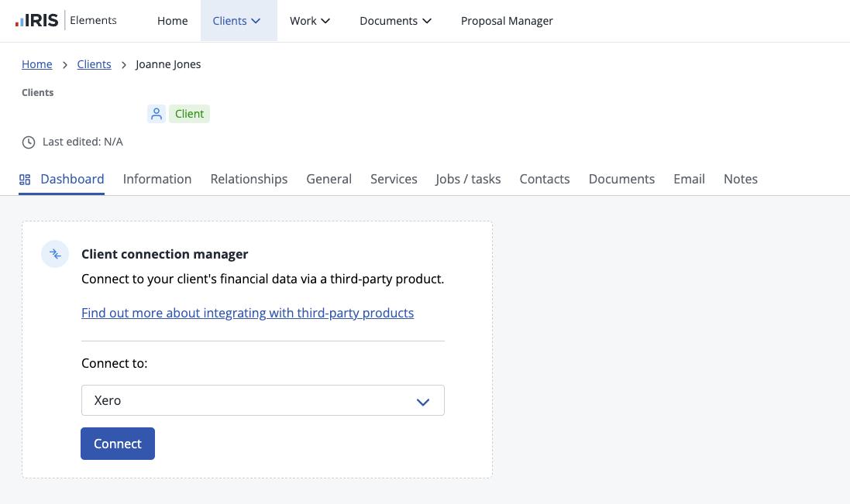850x504 pixels.
Task: Click the clock icon near Last edited
Action: point(29,142)
